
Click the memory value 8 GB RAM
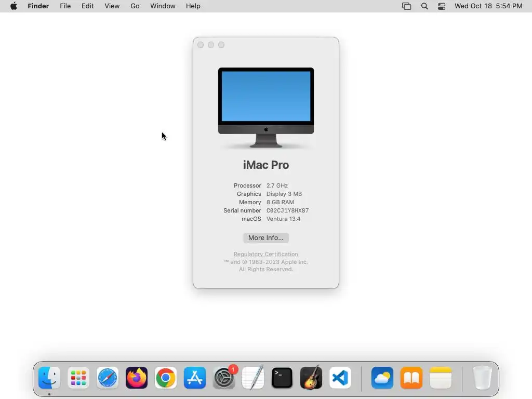(x=280, y=202)
